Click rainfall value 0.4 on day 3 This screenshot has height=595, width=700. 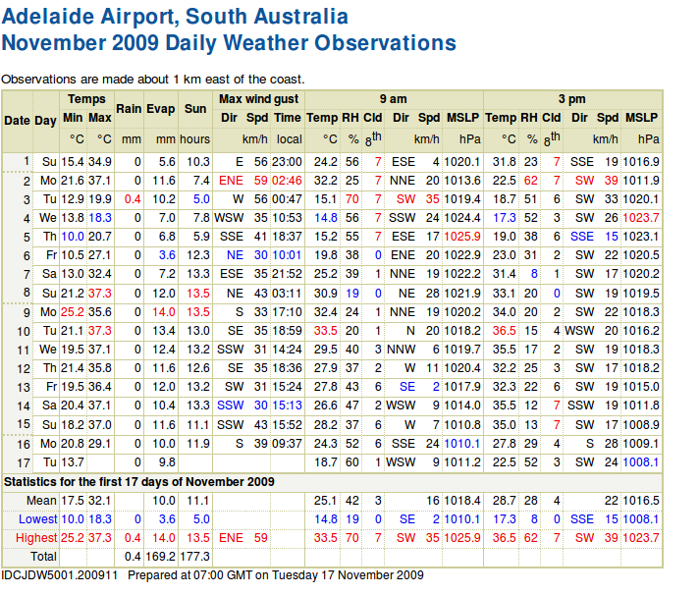(x=133, y=199)
